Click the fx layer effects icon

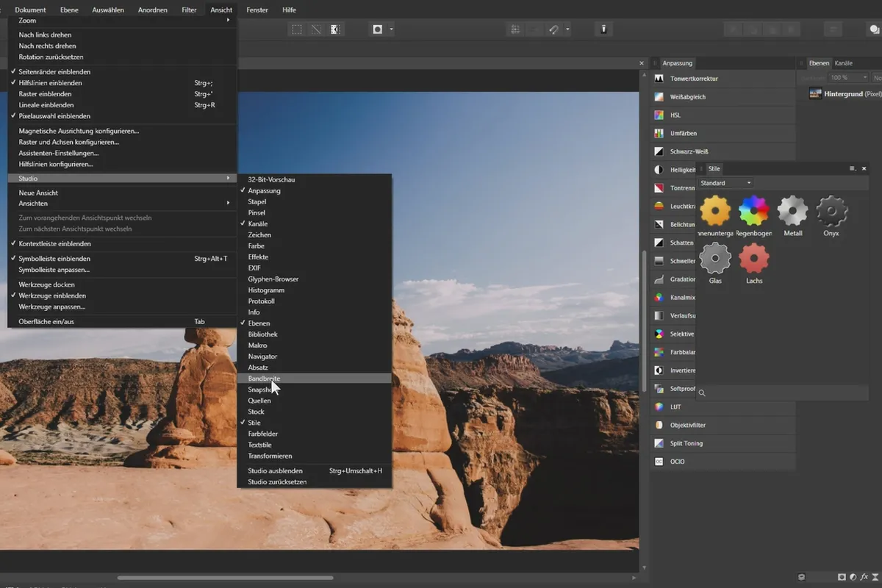click(x=863, y=577)
